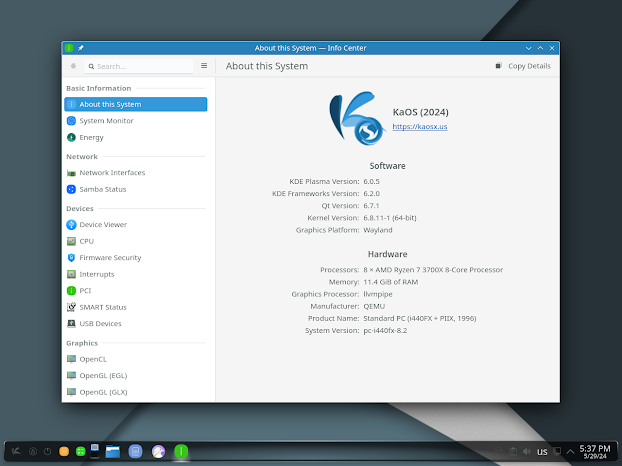Expand hidden system tray icons arrow

570,451
